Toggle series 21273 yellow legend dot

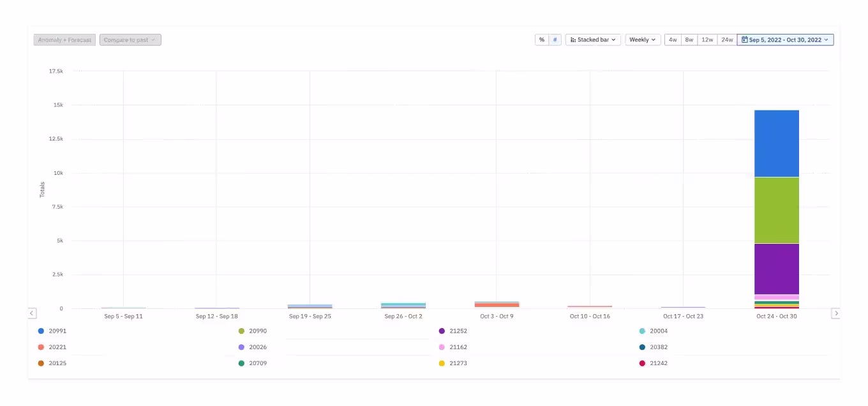pos(442,363)
